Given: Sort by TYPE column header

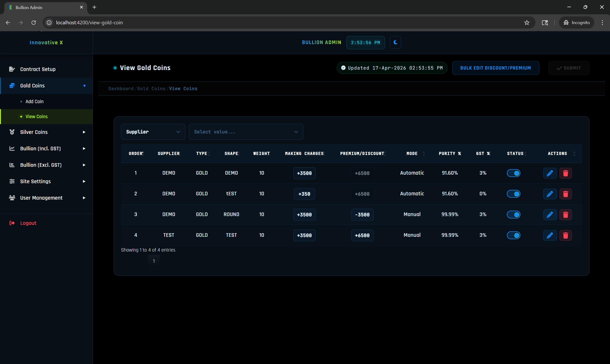Looking at the screenshot, I should pos(202,154).
